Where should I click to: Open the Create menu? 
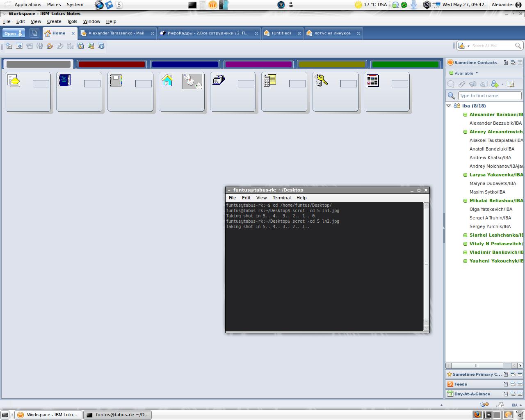click(54, 21)
